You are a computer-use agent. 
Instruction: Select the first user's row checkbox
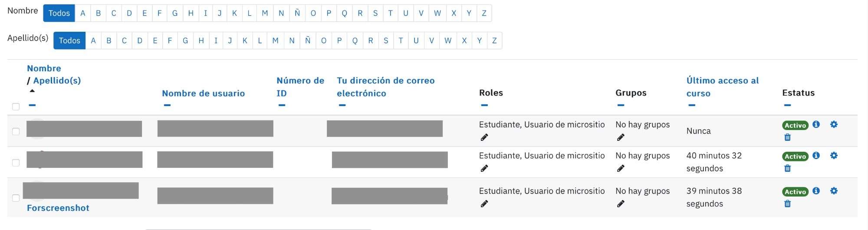16,131
